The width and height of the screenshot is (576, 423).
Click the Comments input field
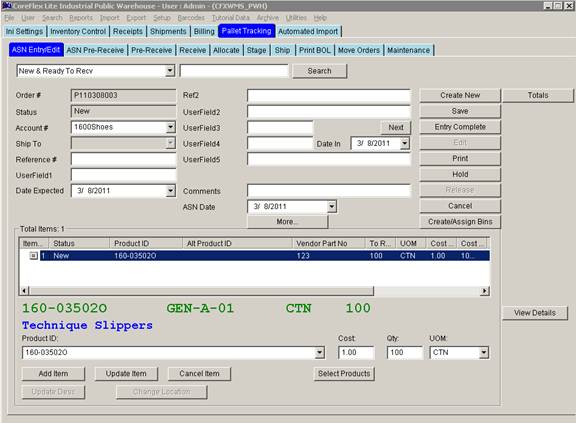(329, 191)
